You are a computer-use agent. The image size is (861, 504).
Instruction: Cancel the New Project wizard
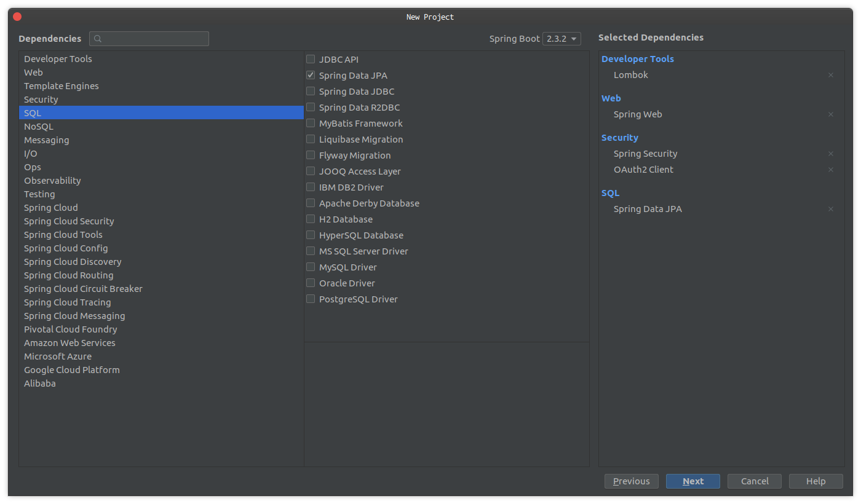(755, 481)
